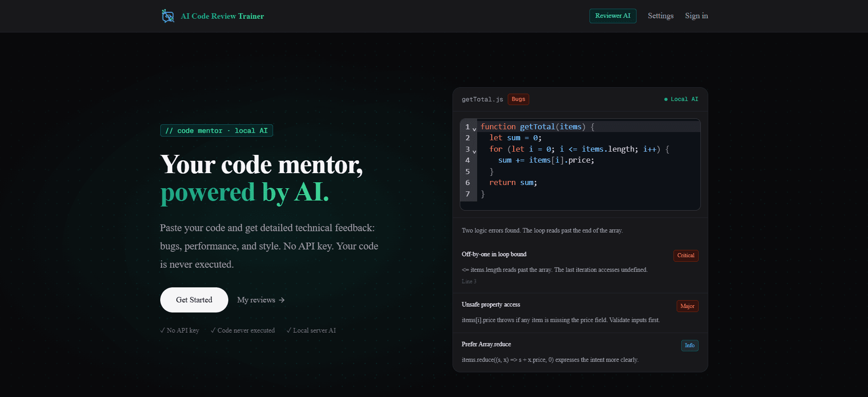
Task: Select the Reviewer AI nav button
Action: pos(613,16)
